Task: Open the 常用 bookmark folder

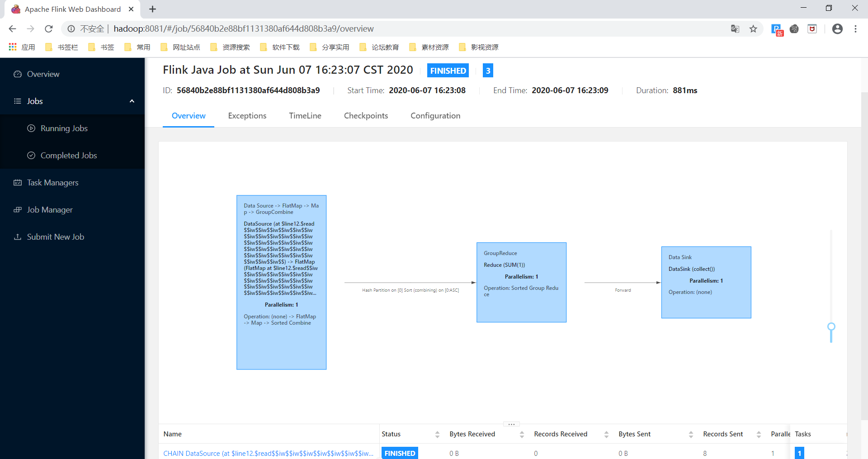Action: click(137, 47)
